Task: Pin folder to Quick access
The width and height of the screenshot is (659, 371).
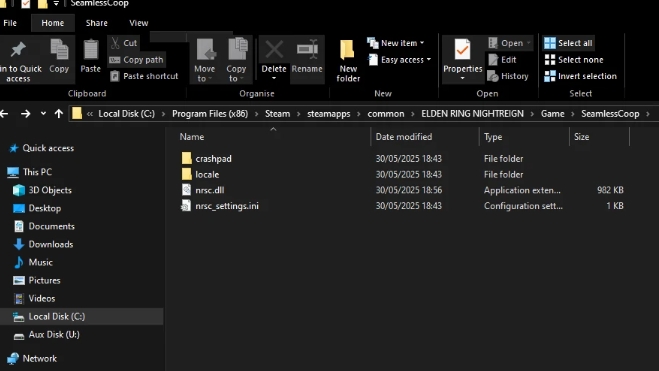Action: pos(19,60)
